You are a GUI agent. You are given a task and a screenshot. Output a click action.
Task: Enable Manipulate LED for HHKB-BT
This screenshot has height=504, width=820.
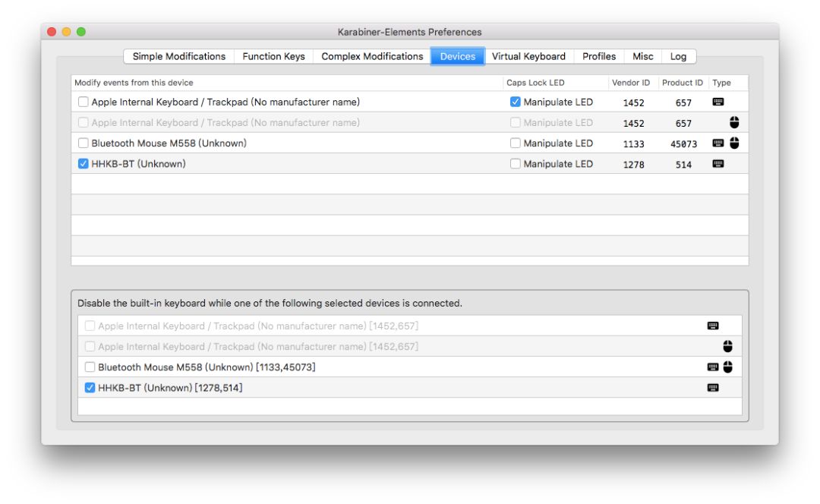coord(516,164)
